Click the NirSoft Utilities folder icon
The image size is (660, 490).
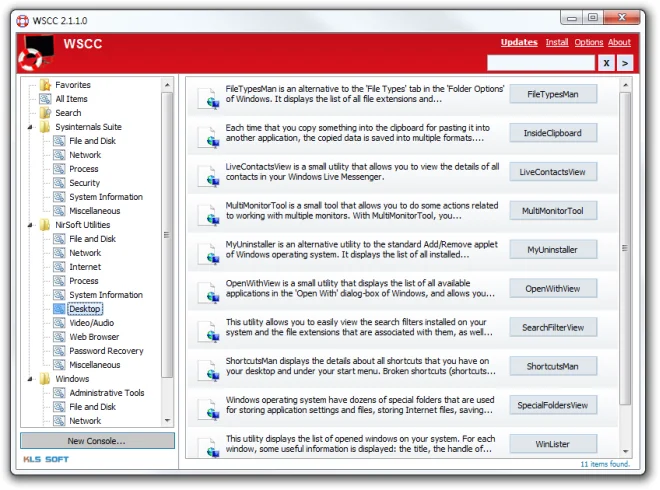tap(45, 225)
